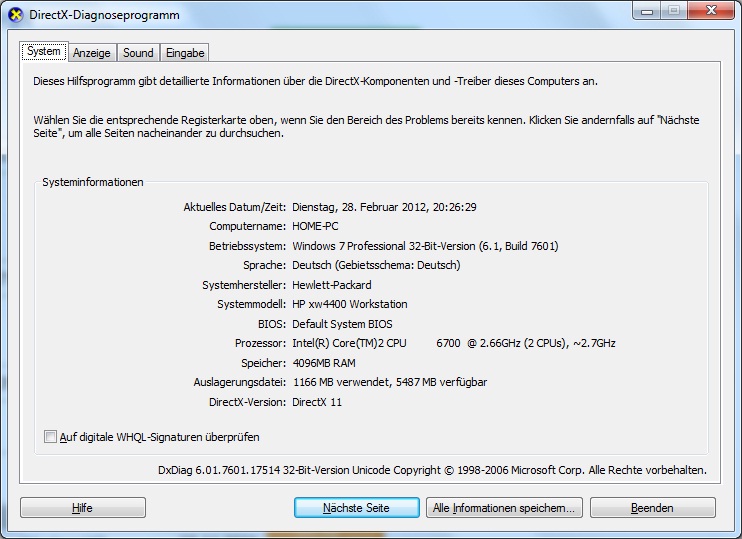The image size is (742, 539).
Task: Minimize the DirectX-Diagnoseprogramm window
Action: (x=647, y=11)
